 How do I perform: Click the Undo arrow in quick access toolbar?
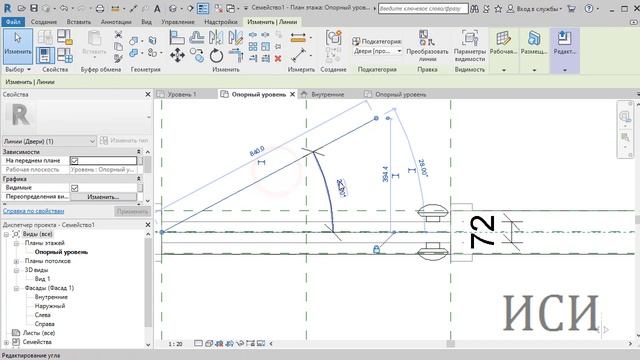point(64,8)
